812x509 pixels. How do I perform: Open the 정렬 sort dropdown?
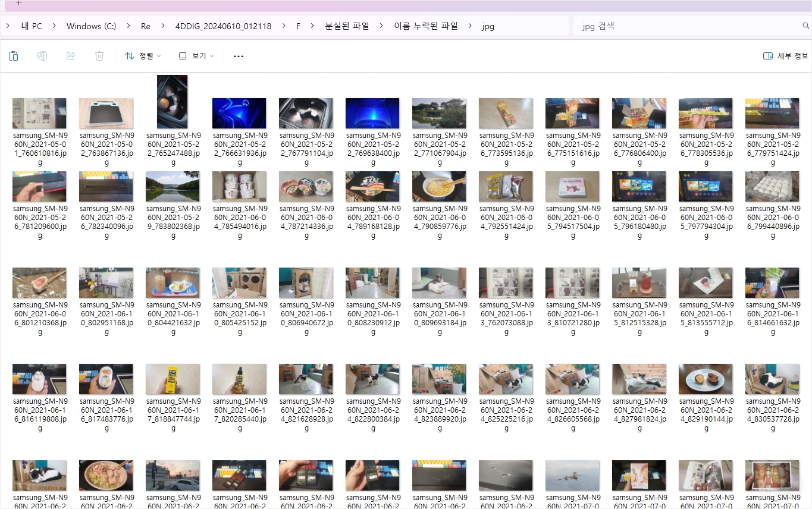(143, 56)
